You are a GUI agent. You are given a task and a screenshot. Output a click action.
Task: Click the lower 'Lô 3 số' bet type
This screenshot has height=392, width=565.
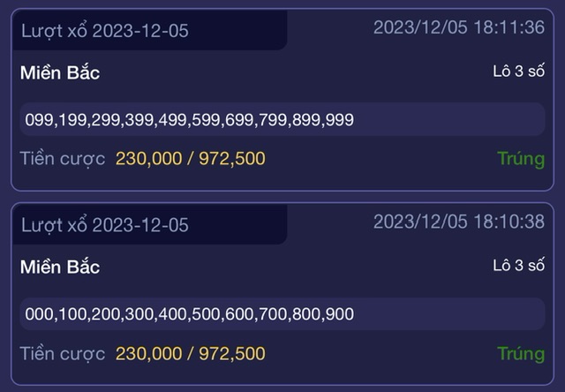[519, 266]
